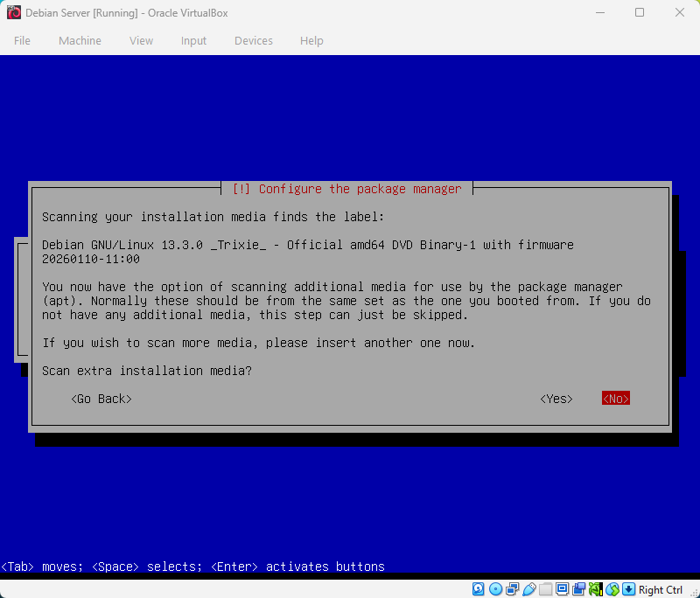700x598 pixels.
Task: Open the Input menu
Action: click(193, 40)
